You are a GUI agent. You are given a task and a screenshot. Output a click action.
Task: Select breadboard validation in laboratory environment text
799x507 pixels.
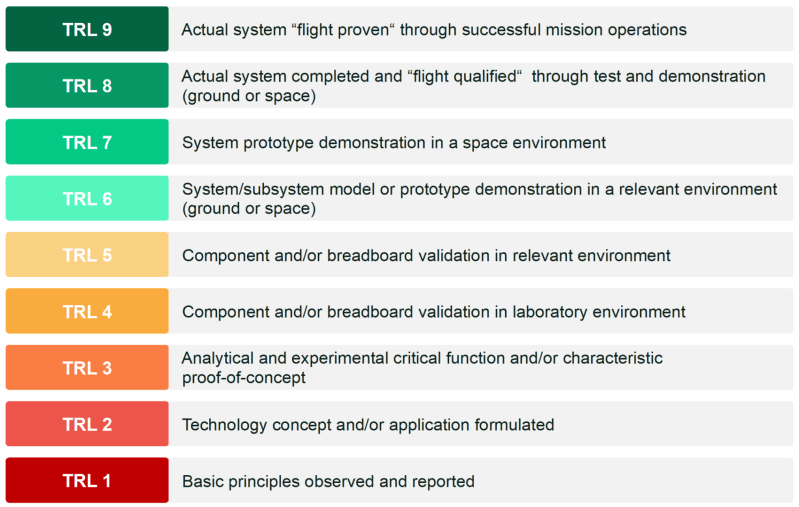434,311
